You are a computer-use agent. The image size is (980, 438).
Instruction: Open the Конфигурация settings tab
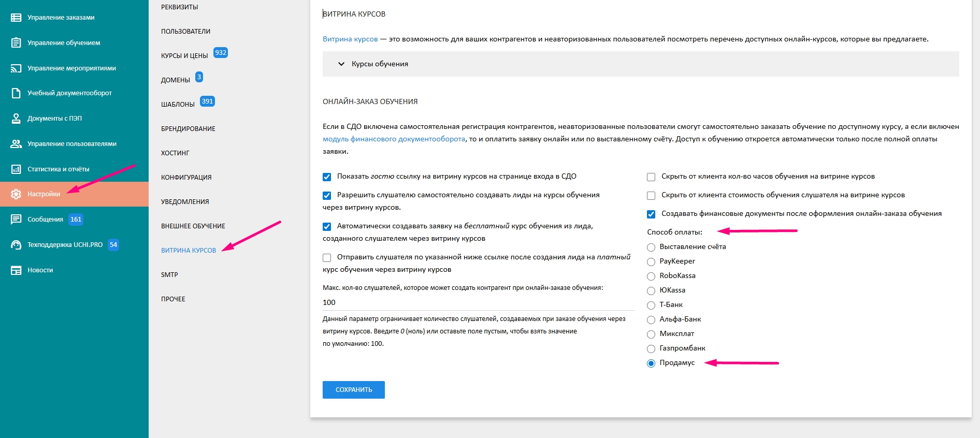(x=186, y=178)
